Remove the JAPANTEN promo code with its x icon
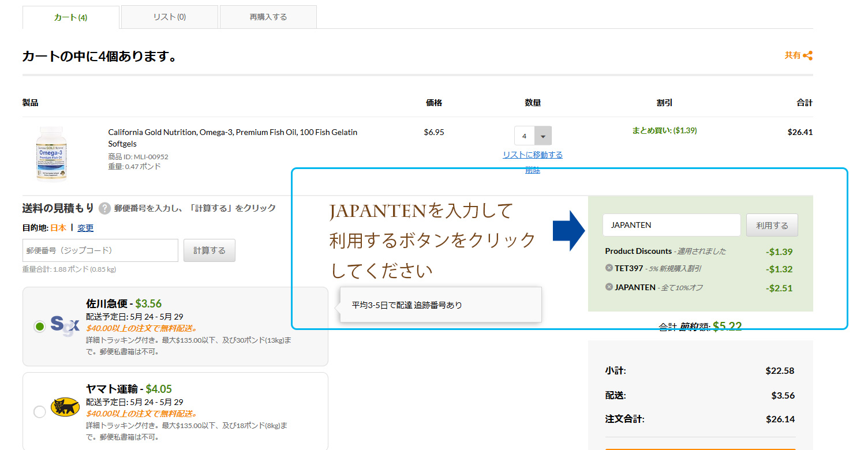This screenshot has width=868, height=450. pos(609,287)
